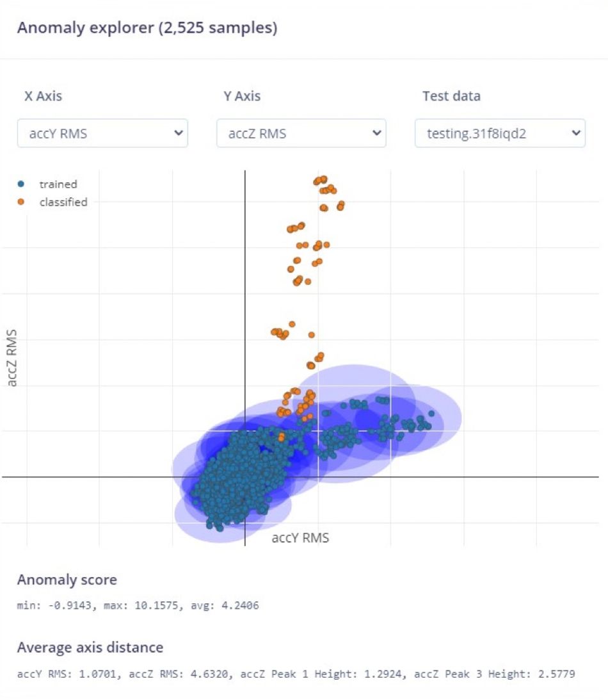Click the Anomaly explorer heading
Image resolution: width=608 pixels, height=700 pixels.
147,28
